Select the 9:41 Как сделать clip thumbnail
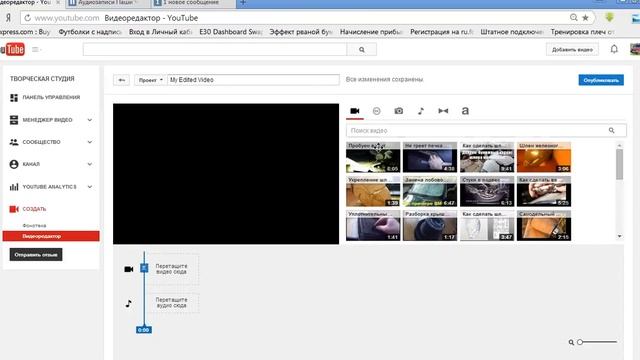The height and width of the screenshot is (360, 640). (x=487, y=157)
